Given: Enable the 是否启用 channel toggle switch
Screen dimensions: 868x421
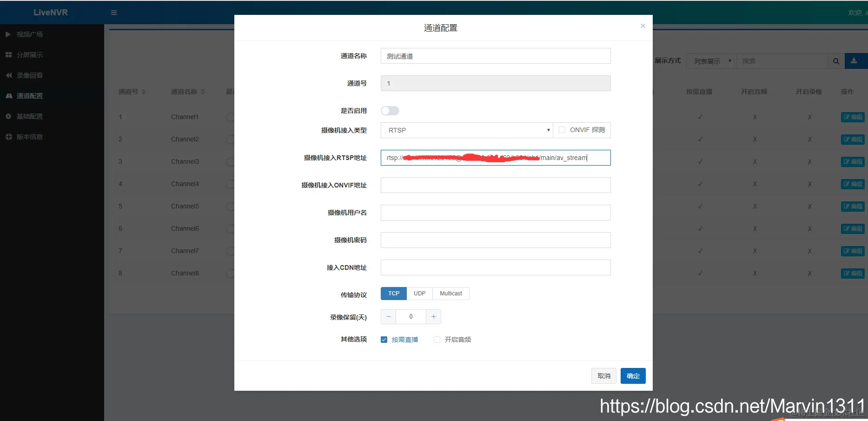Looking at the screenshot, I should click(x=390, y=110).
